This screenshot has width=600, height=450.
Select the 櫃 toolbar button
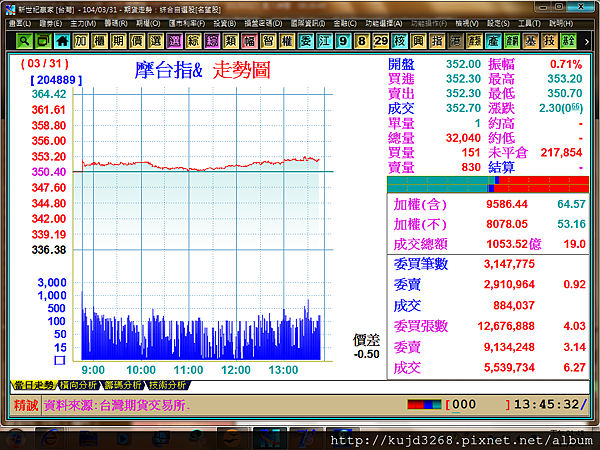[x=99, y=41]
